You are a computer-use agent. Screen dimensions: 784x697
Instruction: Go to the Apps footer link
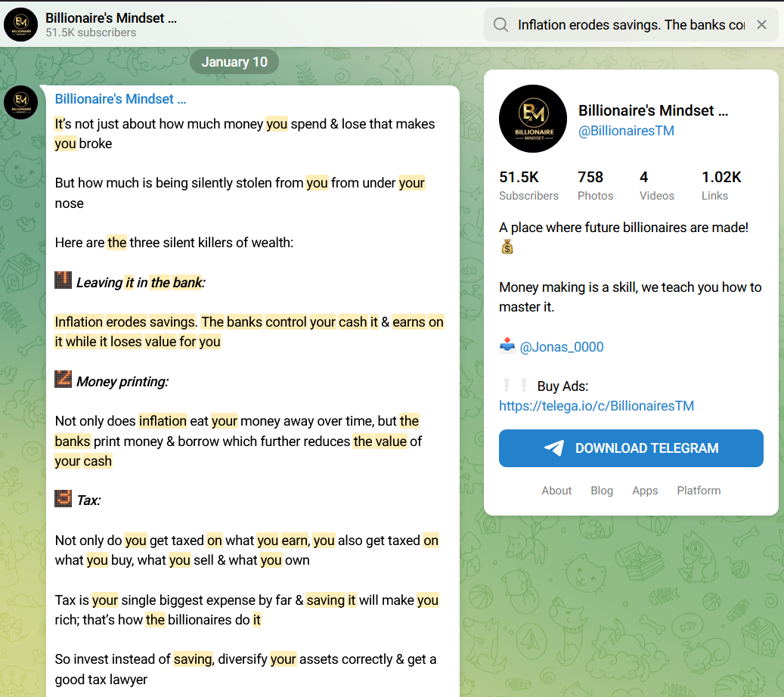645,491
